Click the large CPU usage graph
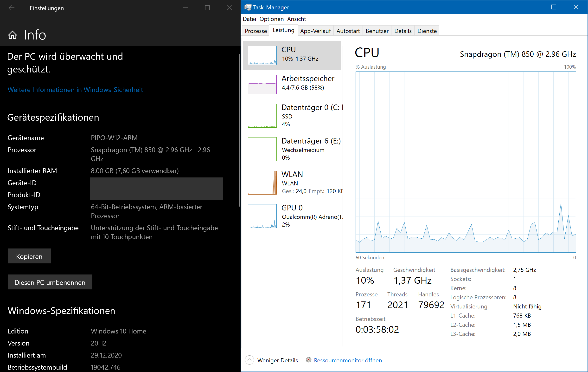Image resolution: width=588 pixels, height=372 pixels. click(x=465, y=162)
